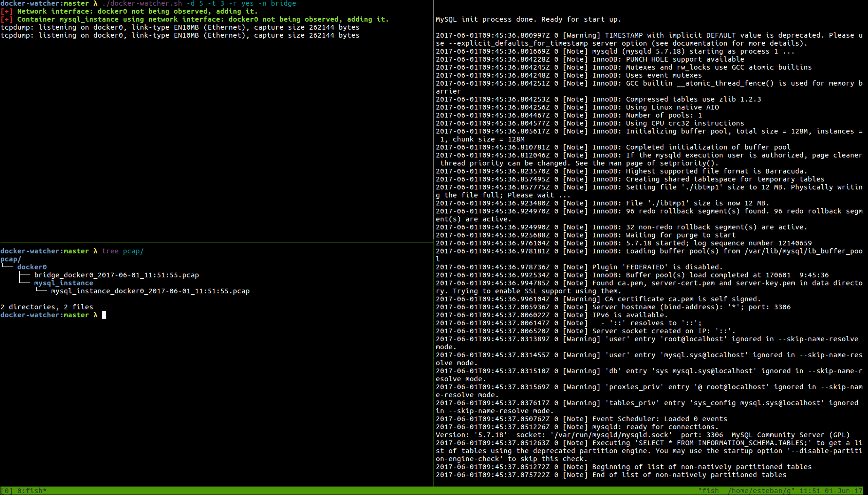Click the underlined pcap/ argument after tree

coord(133,251)
